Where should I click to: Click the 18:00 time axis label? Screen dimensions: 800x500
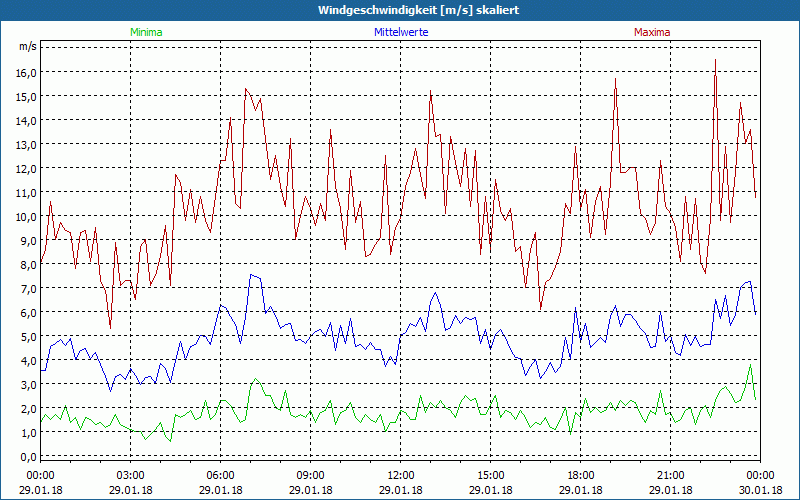[x=581, y=476]
